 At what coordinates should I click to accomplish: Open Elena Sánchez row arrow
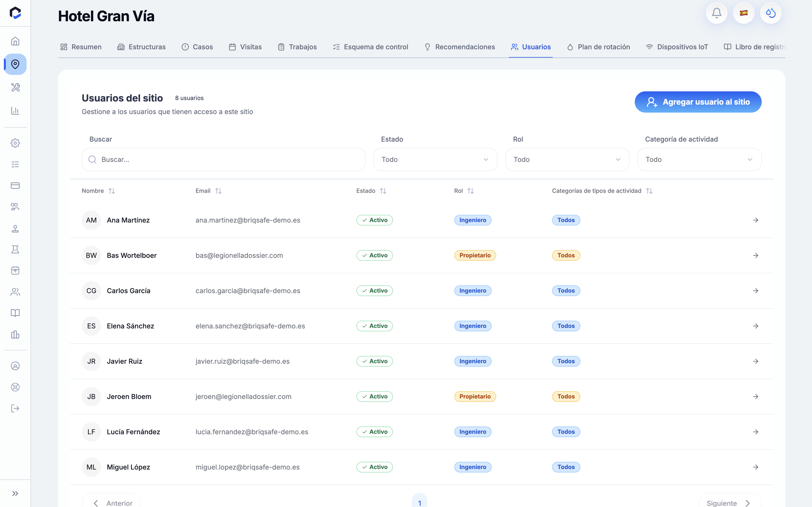(x=756, y=326)
